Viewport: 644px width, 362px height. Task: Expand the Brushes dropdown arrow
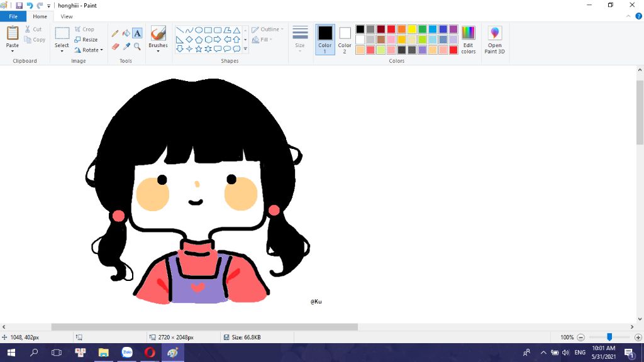[158, 51]
